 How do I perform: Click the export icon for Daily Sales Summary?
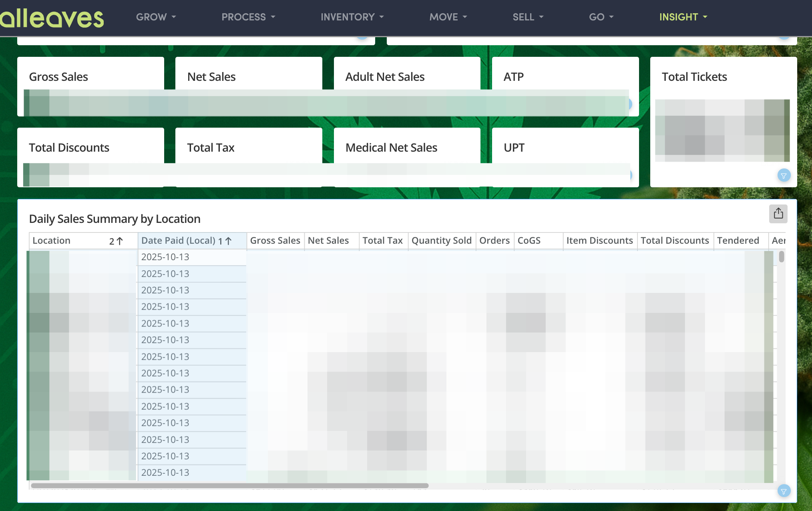pos(778,214)
